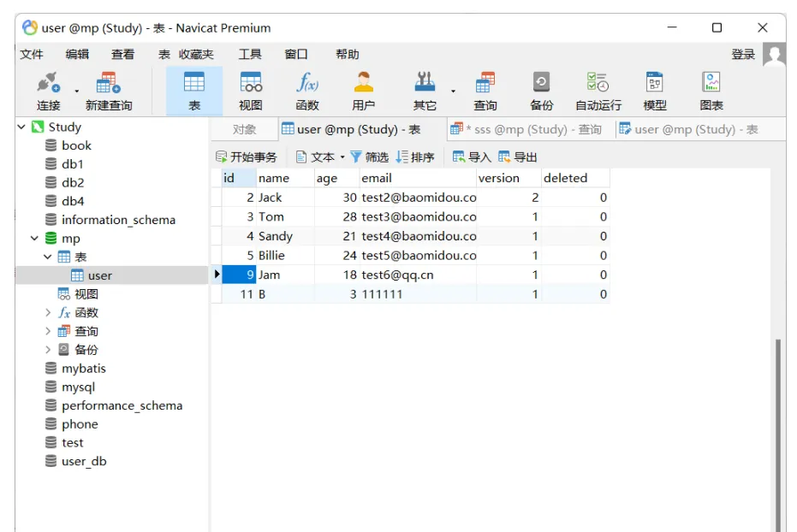Open the 收藏夹 menu
The height and width of the screenshot is (532, 797).
(x=196, y=55)
